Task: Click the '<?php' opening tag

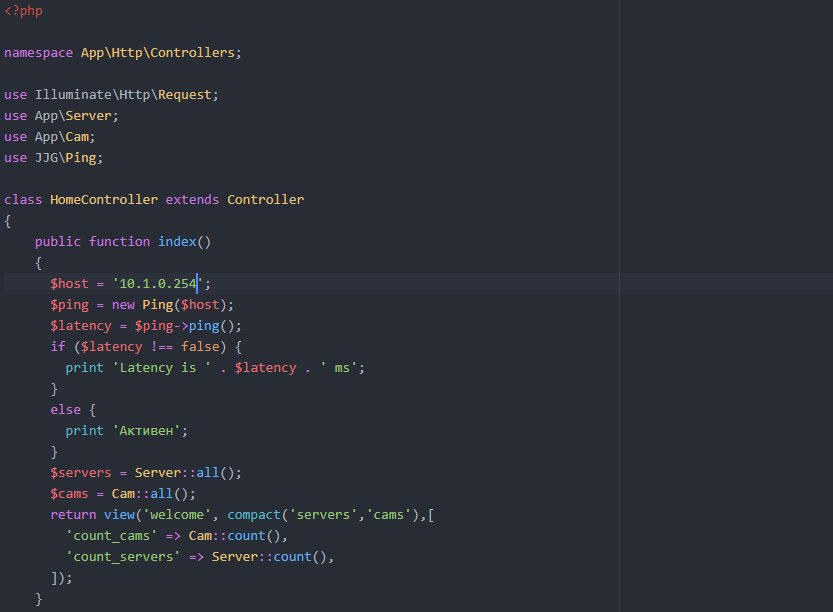Action: point(23,11)
